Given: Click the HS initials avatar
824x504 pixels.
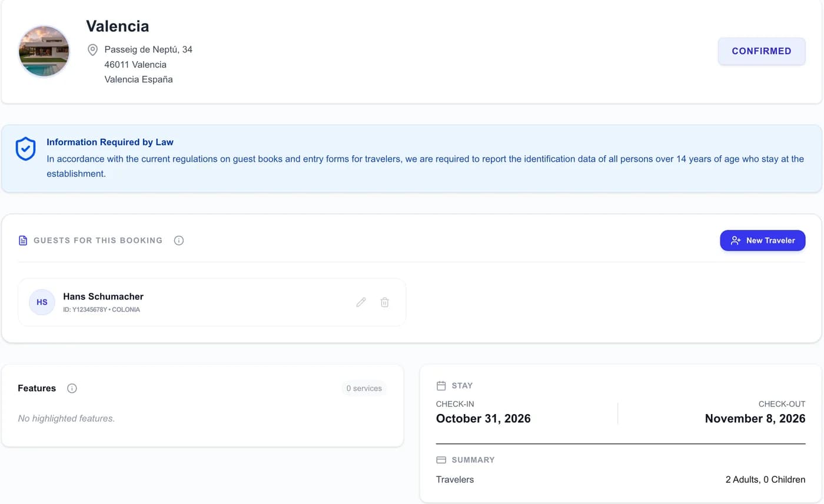Looking at the screenshot, I should pos(42,302).
